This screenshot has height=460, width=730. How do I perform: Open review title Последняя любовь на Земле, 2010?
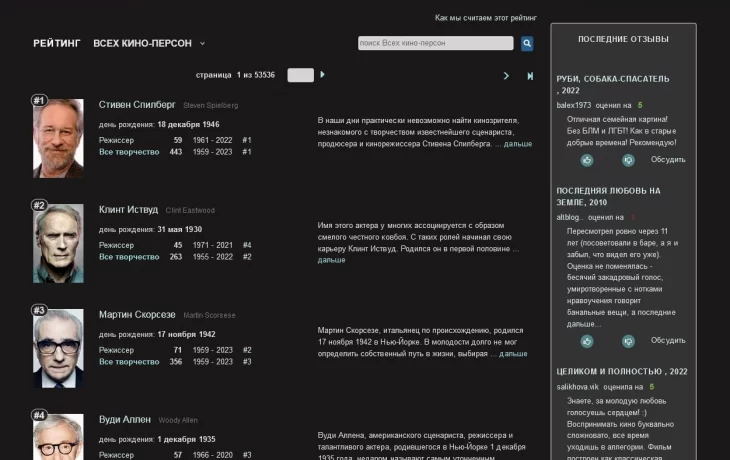(608, 196)
